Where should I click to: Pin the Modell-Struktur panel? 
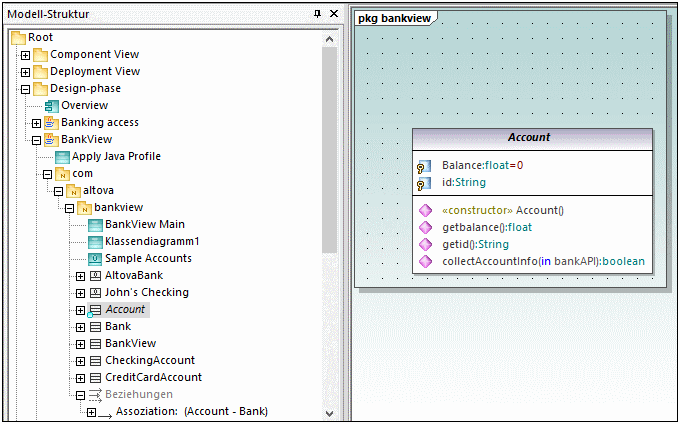coord(318,13)
